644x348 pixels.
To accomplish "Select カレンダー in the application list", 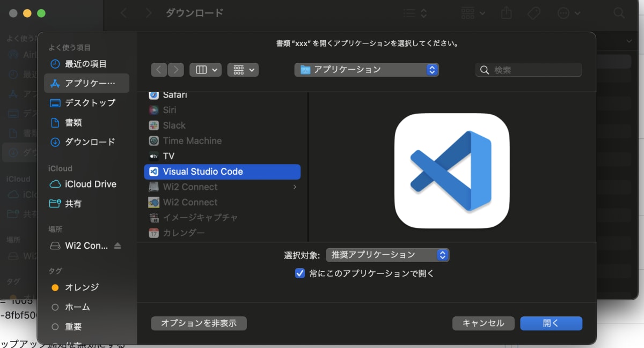I will click(x=222, y=233).
